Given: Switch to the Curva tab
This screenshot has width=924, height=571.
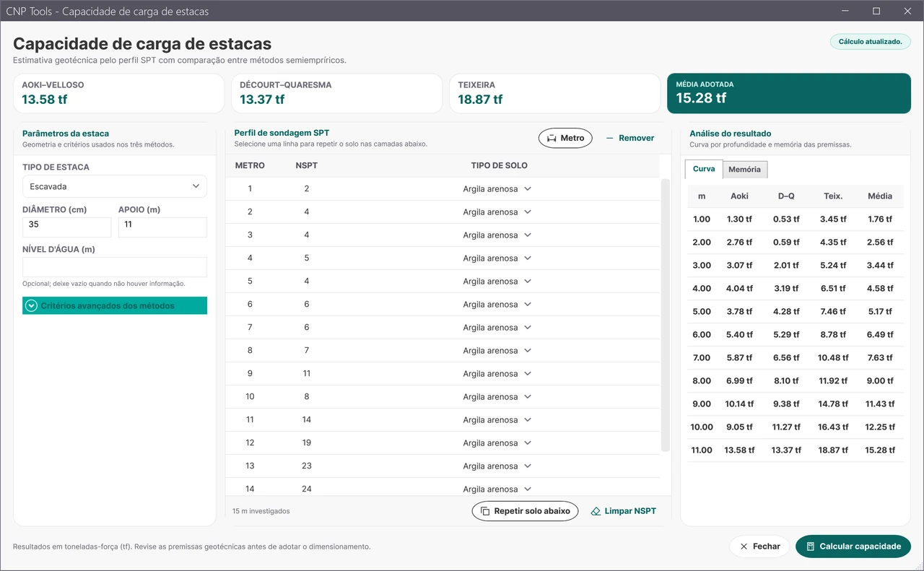Looking at the screenshot, I should click(x=704, y=169).
